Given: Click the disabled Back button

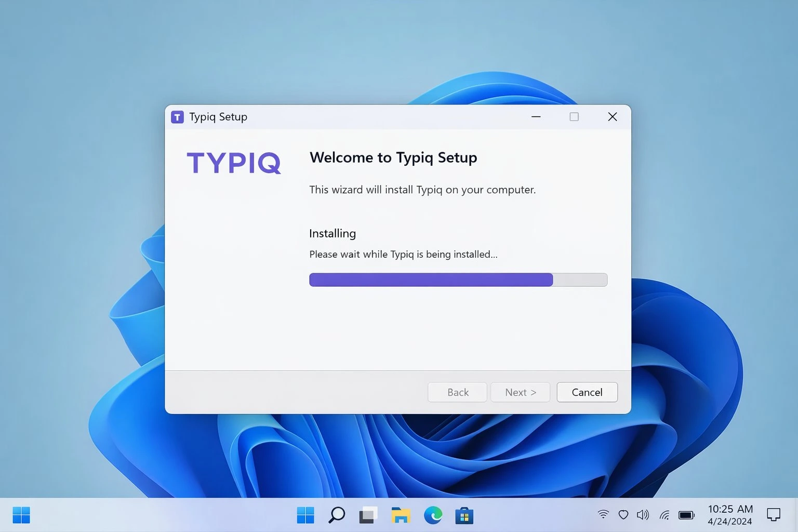Looking at the screenshot, I should (457, 392).
